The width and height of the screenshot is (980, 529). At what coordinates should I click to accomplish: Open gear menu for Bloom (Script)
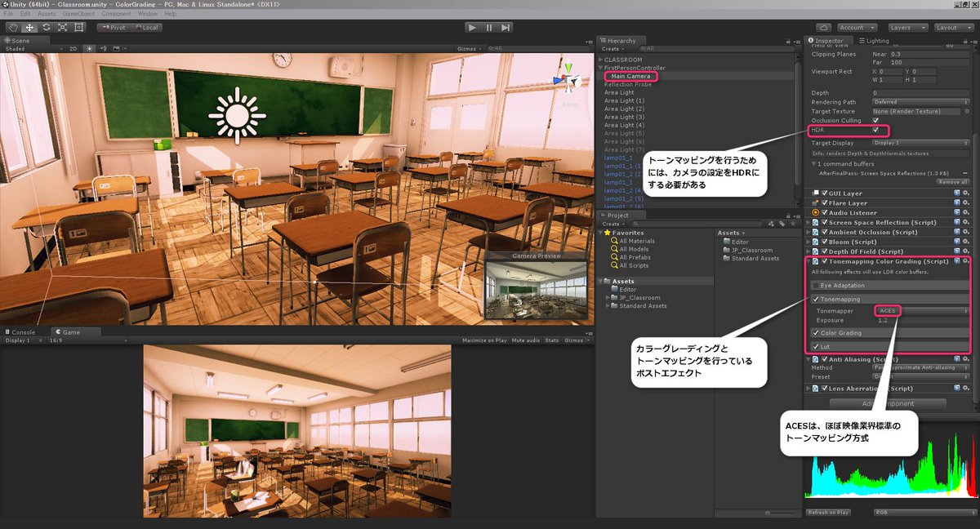coord(965,242)
